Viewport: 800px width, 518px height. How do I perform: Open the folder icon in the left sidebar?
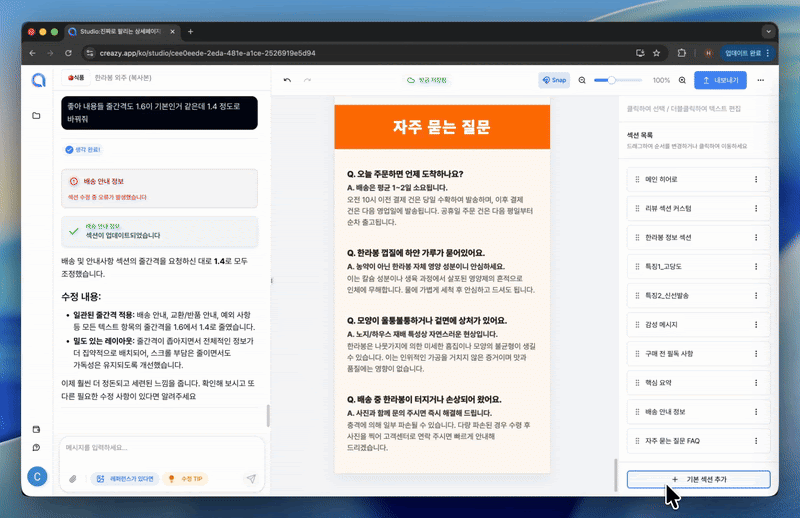(37, 116)
